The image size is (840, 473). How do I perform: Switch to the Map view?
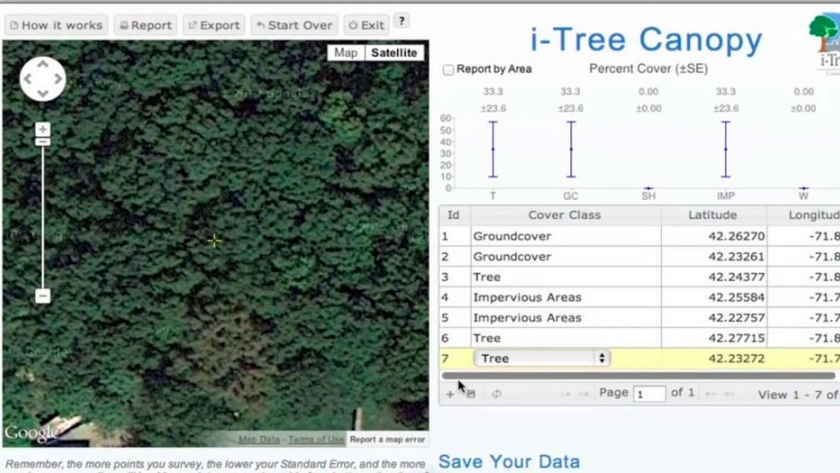click(346, 52)
